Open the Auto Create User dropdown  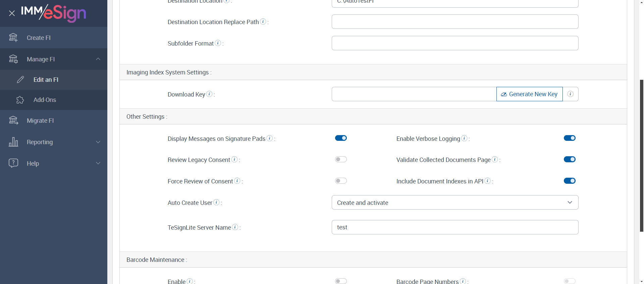point(455,203)
